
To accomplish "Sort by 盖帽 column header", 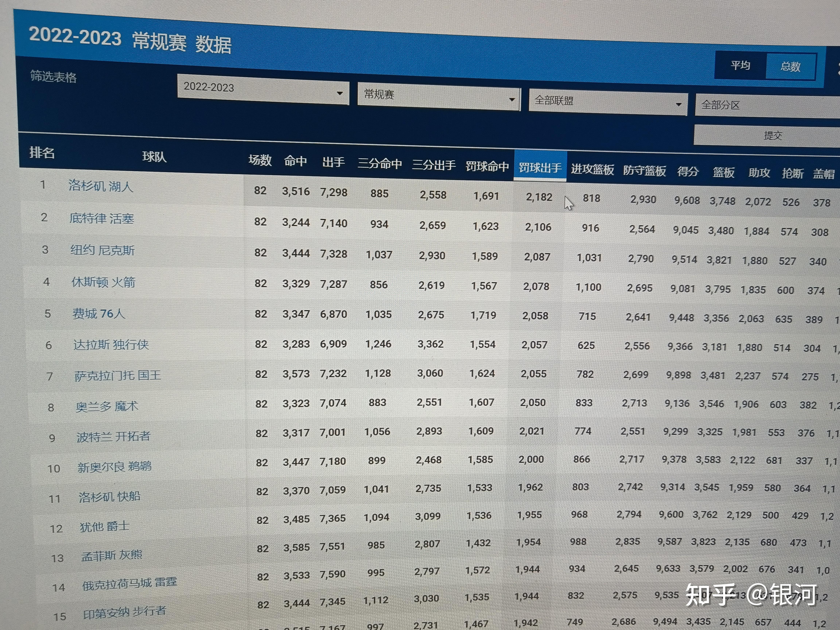I will point(823,174).
